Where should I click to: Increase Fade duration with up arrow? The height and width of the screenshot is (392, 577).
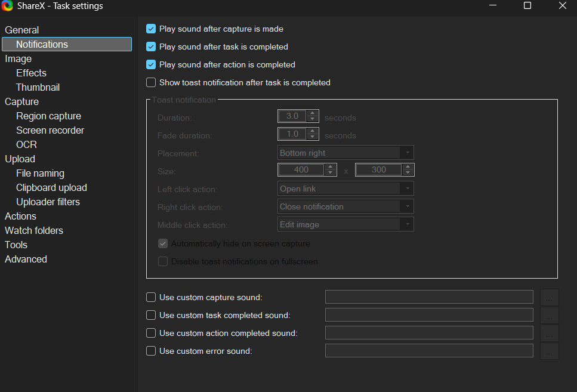(x=313, y=131)
